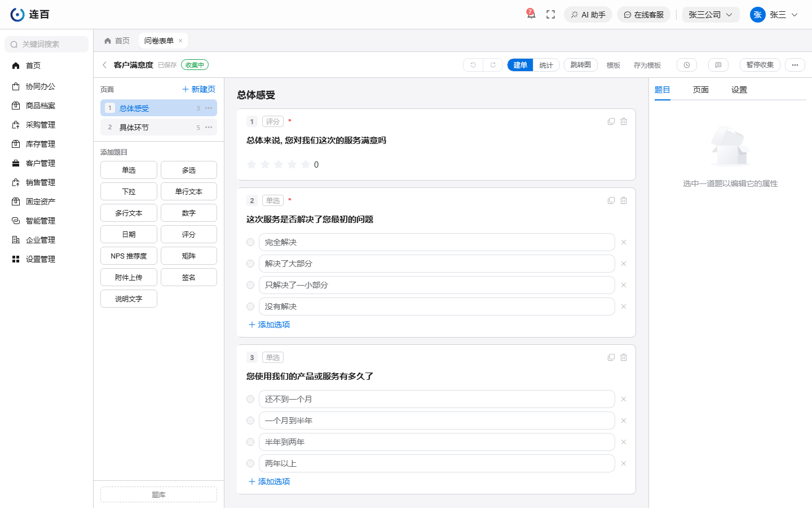Select the 解决了大部分 radio button
812x508 pixels.
(250, 264)
